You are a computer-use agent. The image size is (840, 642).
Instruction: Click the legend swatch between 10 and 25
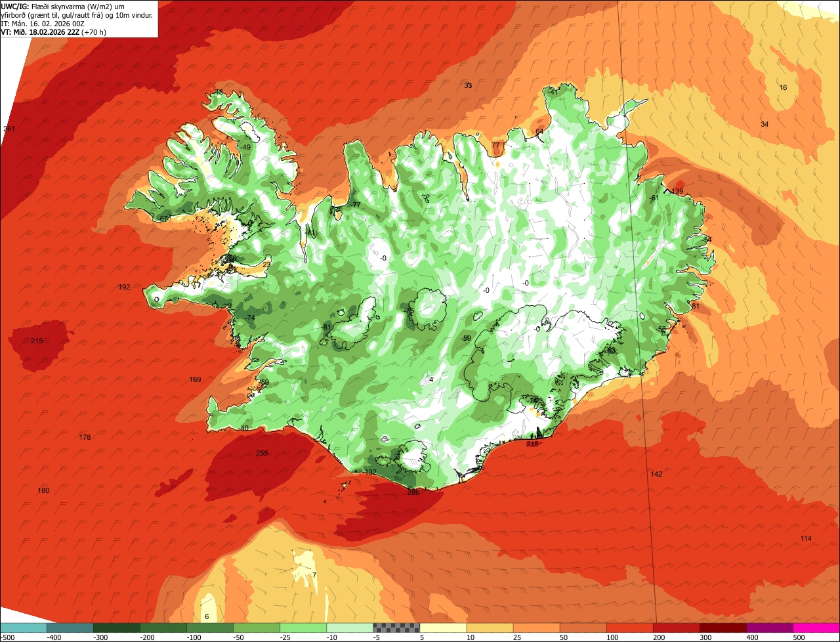(x=490, y=628)
